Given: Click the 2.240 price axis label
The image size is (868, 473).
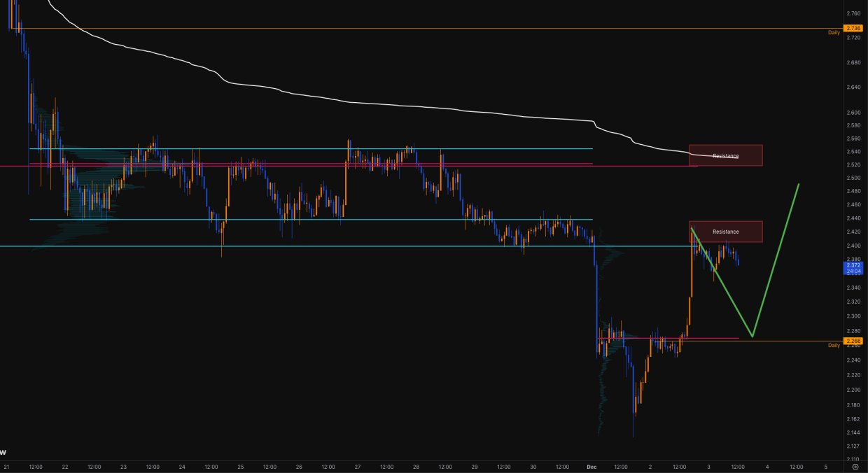Looking at the screenshot, I should coord(853,360).
